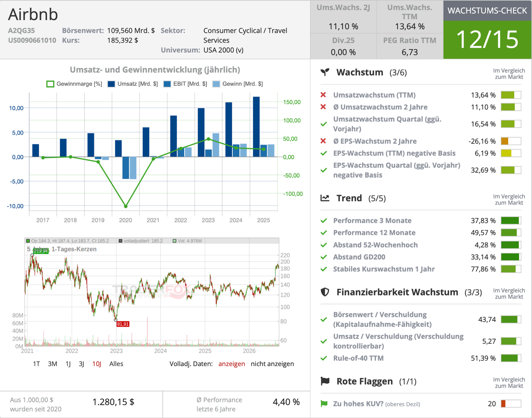Click the dark square before volladjustiert

tap(121, 241)
